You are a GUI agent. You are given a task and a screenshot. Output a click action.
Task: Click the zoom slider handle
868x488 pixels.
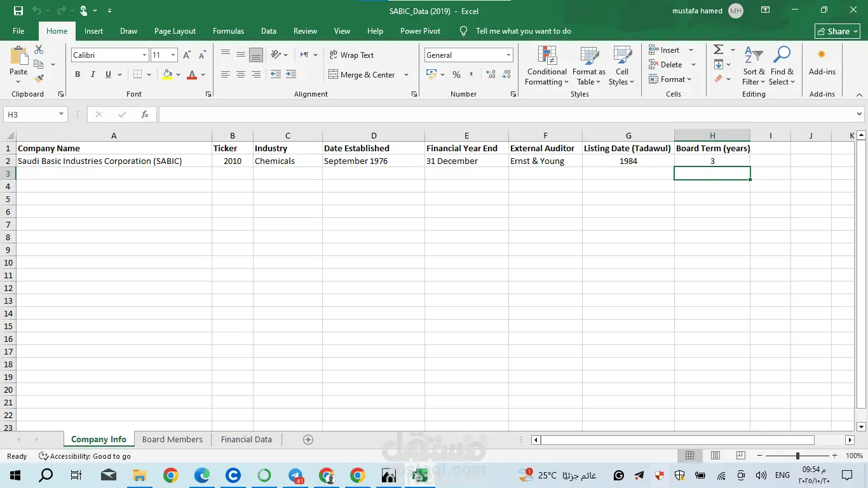pyautogui.click(x=797, y=456)
